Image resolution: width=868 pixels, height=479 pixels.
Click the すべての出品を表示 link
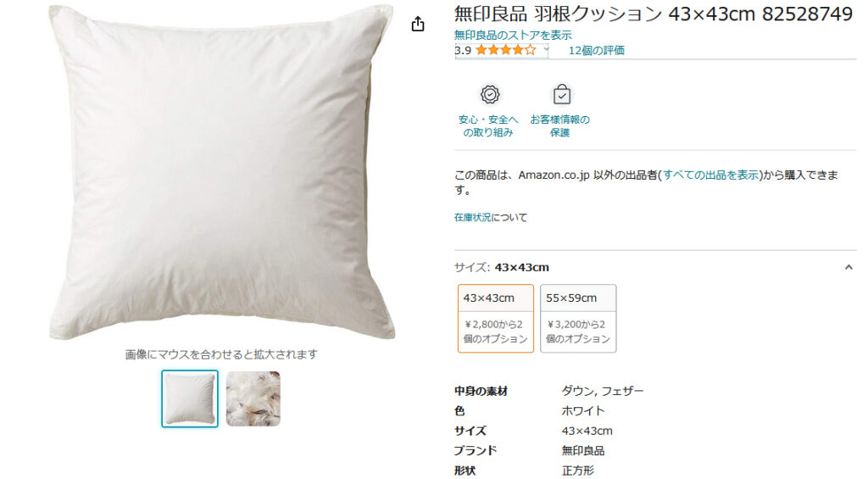(710, 175)
